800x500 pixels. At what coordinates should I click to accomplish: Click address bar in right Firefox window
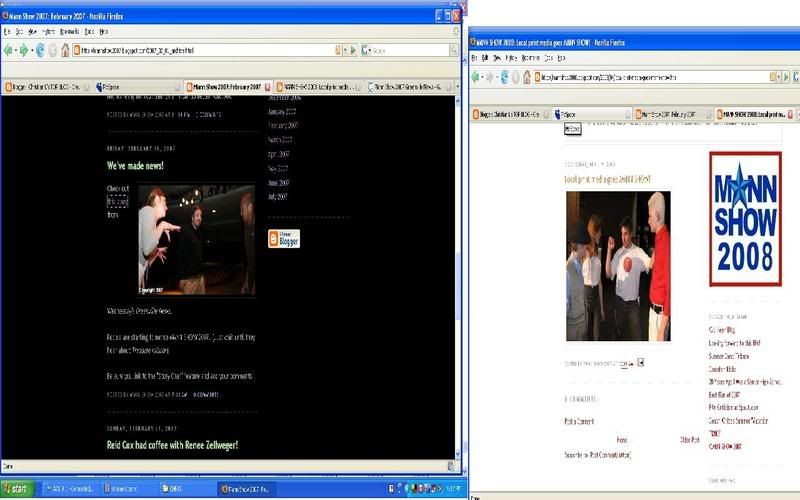pyautogui.click(x=653, y=77)
